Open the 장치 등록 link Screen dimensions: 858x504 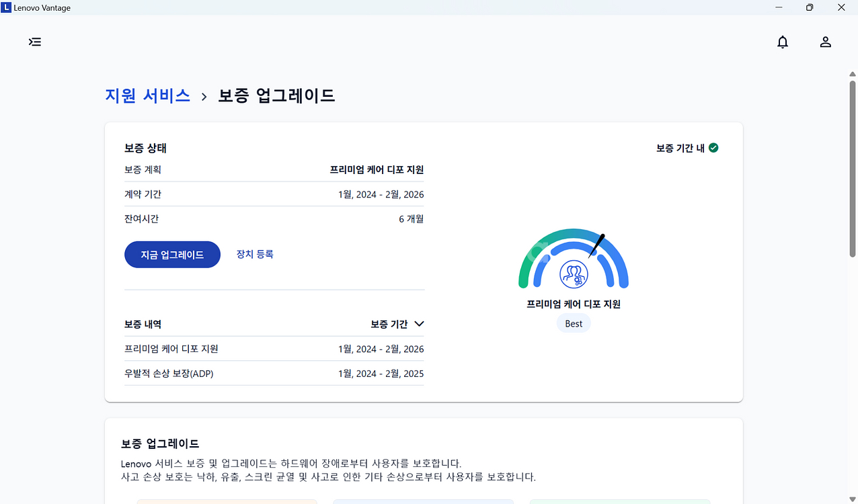(x=255, y=254)
